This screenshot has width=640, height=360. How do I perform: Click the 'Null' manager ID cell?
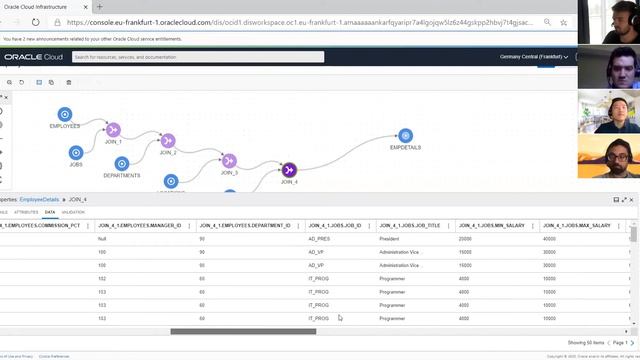click(x=102, y=239)
